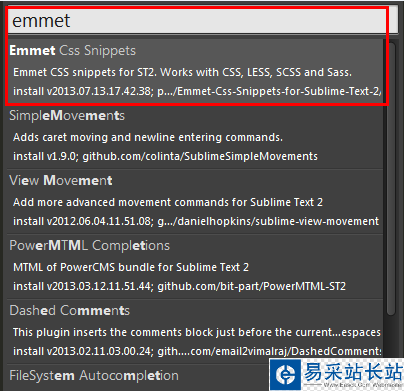
Task: Click the email2vimalraj/DashedComments install line
Action: [x=197, y=351]
